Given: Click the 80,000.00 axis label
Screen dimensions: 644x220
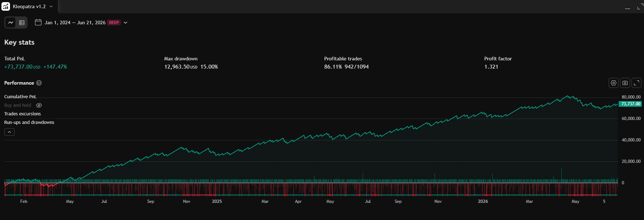Looking at the screenshot, I should click(631, 97).
